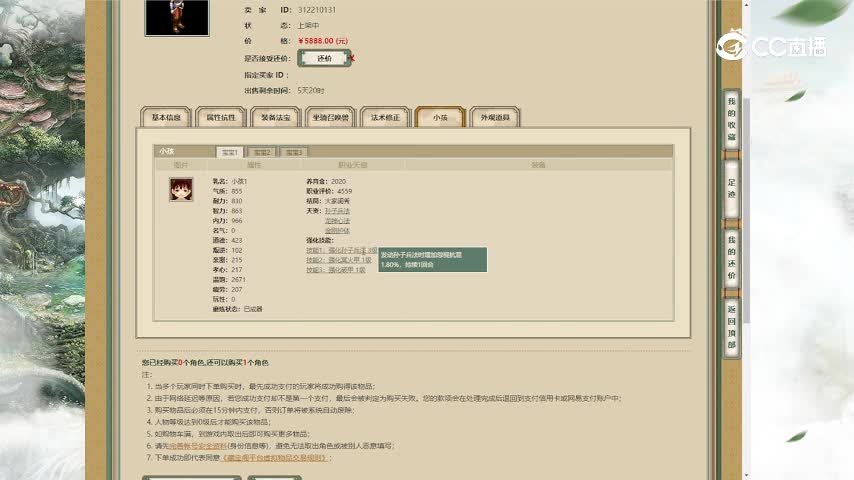854x480 pixels.
Task: Click the seller ID 312210131
Action: [x=316, y=10]
